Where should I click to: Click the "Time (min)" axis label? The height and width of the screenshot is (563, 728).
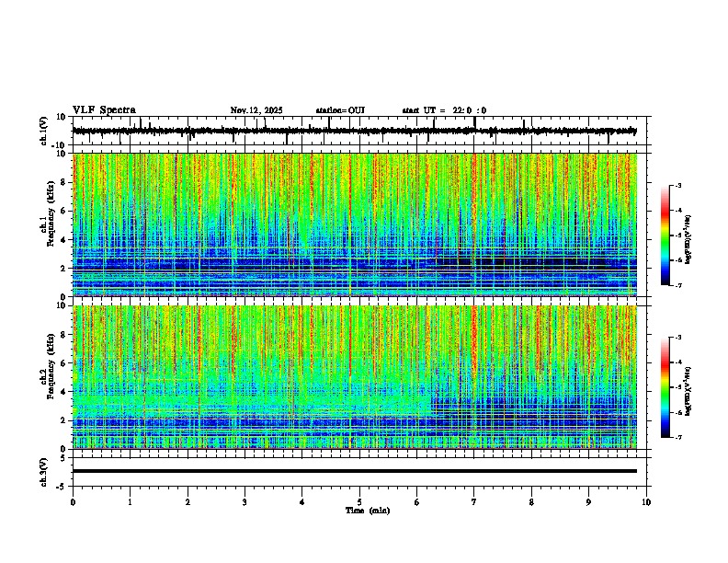[x=368, y=511]
